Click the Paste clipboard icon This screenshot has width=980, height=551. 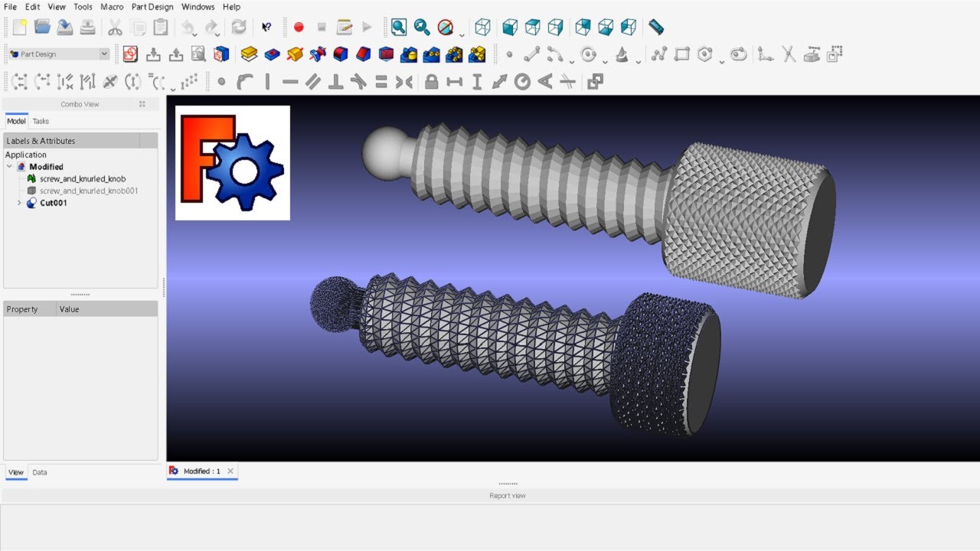(x=161, y=28)
